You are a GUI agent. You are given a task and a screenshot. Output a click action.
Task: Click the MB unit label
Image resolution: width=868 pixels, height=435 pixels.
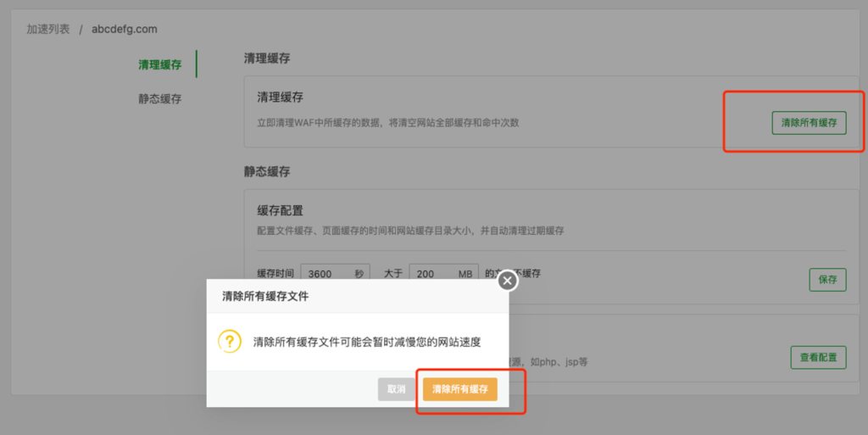coord(465,274)
